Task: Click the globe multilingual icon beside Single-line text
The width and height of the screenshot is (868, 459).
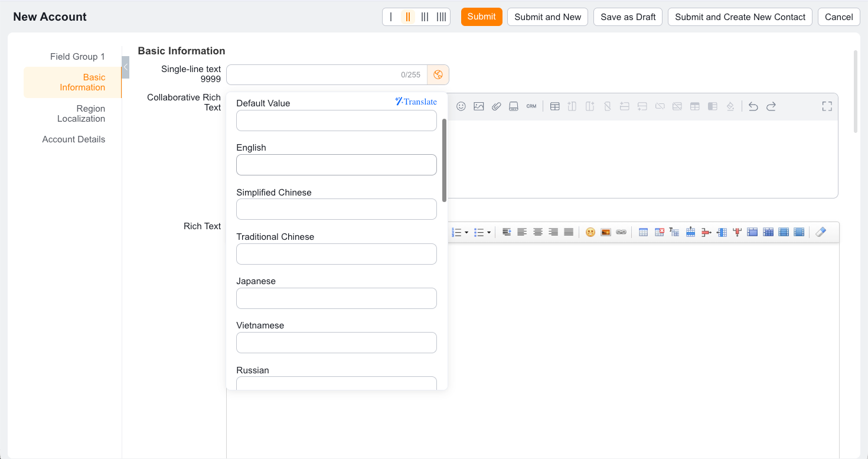Action: pyautogui.click(x=438, y=75)
